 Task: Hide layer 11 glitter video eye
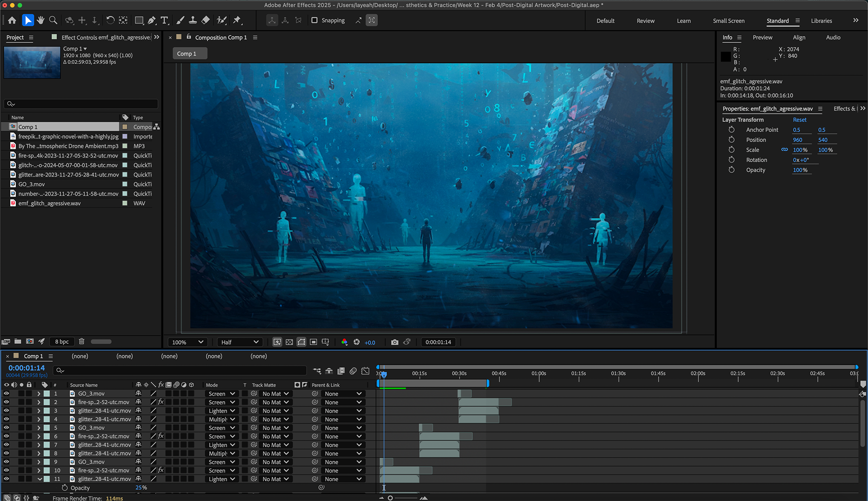tap(6, 479)
